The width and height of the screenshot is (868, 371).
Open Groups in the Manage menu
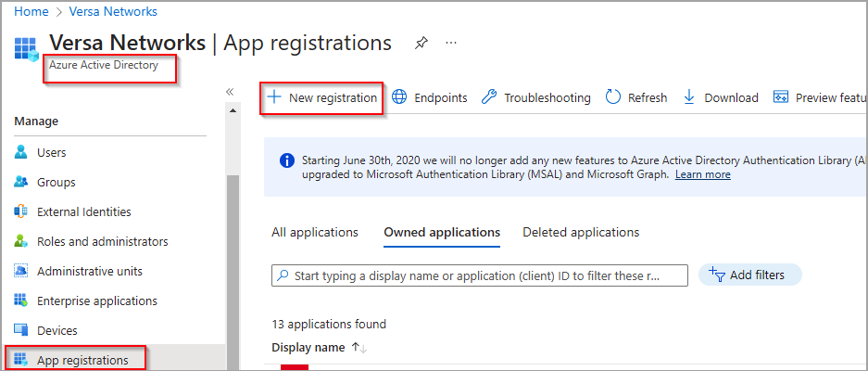(56, 182)
